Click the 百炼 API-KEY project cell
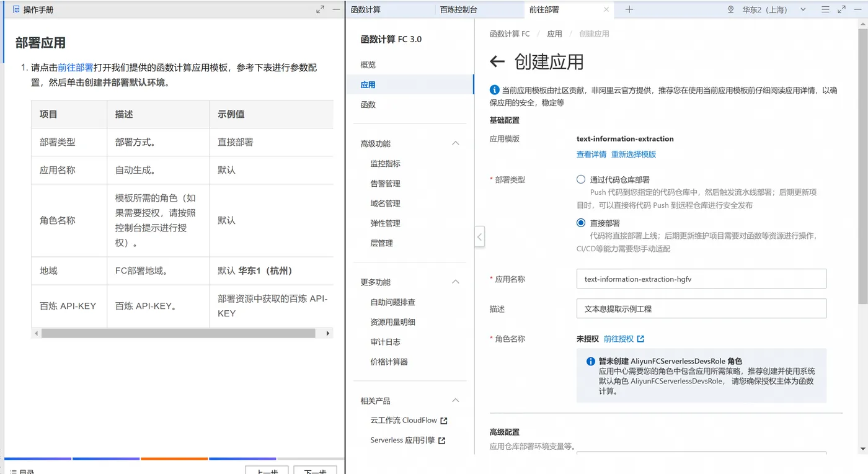The height and width of the screenshot is (474, 868). (x=69, y=306)
